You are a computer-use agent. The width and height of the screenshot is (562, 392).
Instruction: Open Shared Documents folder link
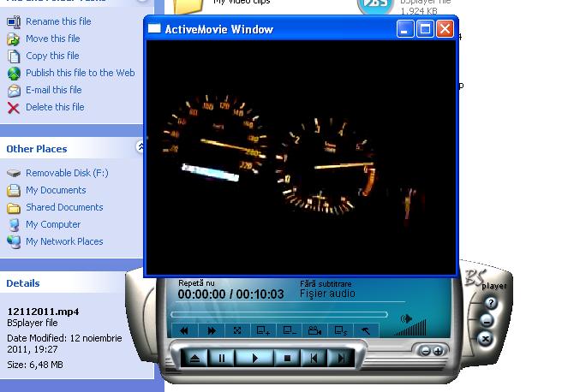[x=64, y=207]
